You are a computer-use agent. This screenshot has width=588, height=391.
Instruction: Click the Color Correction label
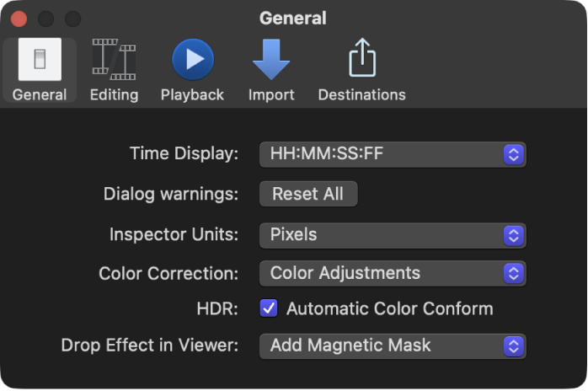pos(168,273)
